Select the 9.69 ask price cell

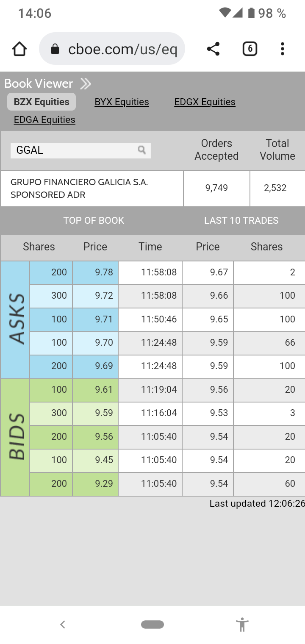(96, 366)
